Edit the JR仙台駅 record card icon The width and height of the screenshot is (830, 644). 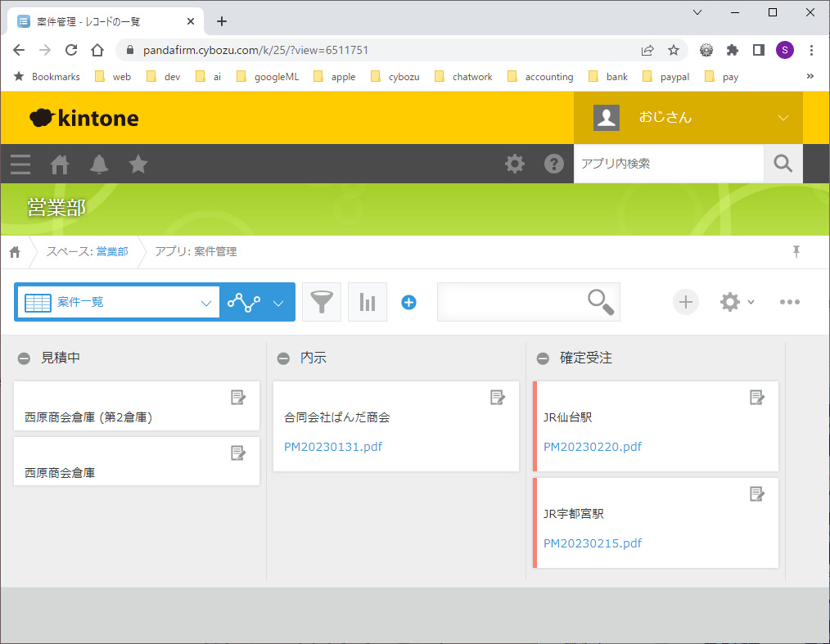(757, 398)
